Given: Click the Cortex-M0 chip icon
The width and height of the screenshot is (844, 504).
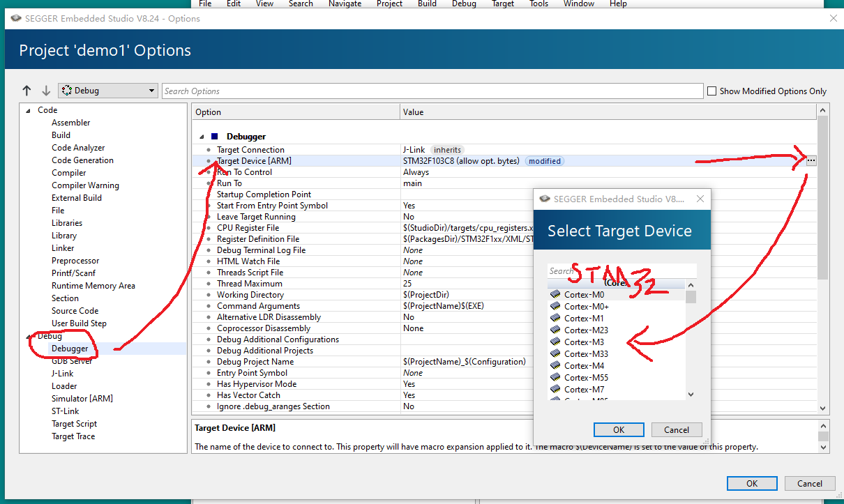Looking at the screenshot, I should click(555, 295).
